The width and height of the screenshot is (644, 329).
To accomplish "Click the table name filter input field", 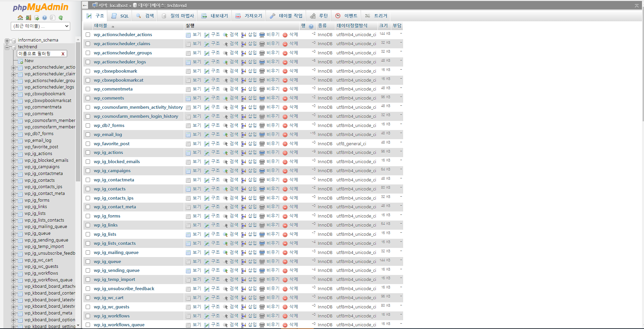I will [38, 54].
